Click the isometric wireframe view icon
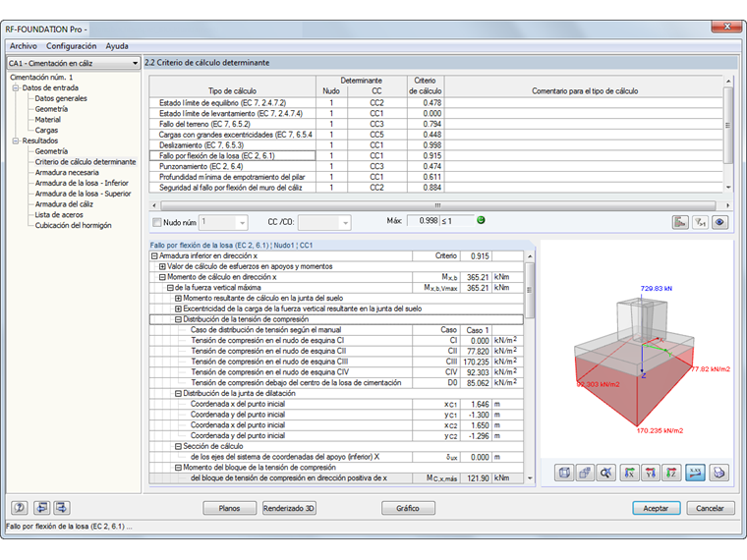Screen dimensions: 747x560 tap(564, 473)
